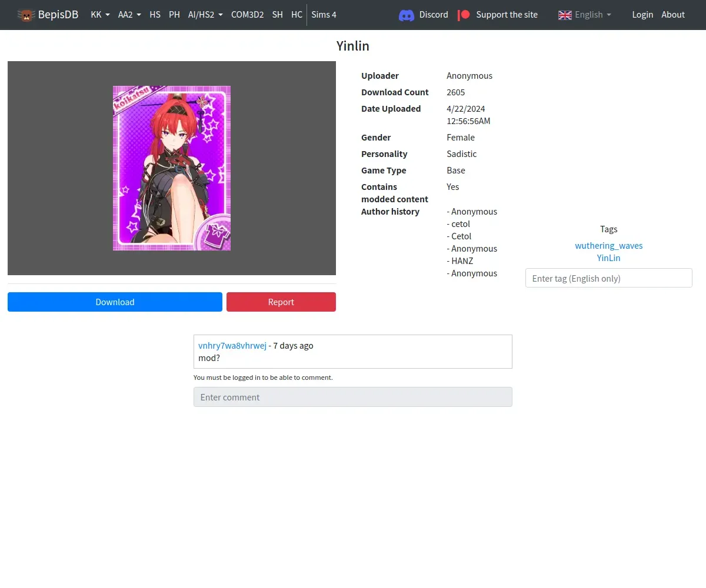Open the Discord link

pos(434,15)
